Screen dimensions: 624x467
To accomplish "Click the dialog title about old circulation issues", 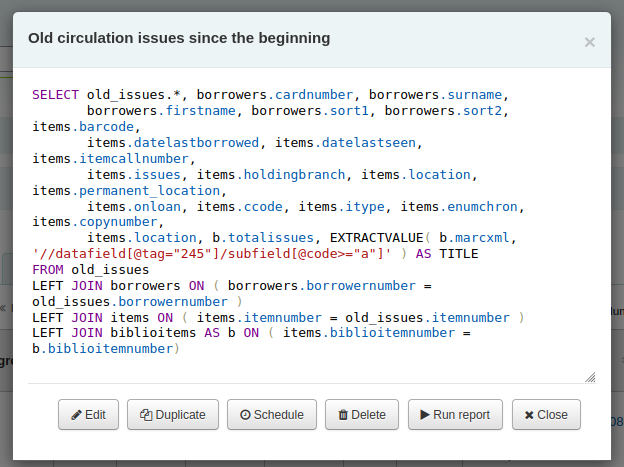I will pos(179,38).
